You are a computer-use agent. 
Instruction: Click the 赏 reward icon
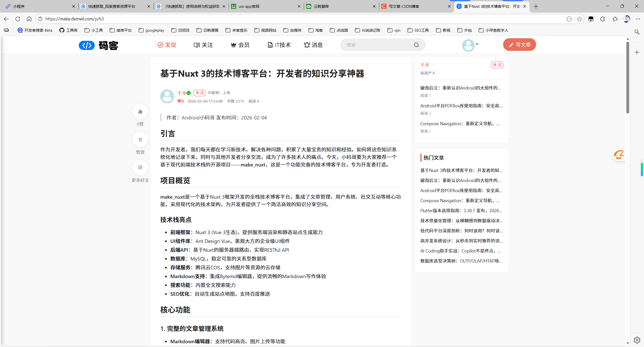(x=140, y=139)
